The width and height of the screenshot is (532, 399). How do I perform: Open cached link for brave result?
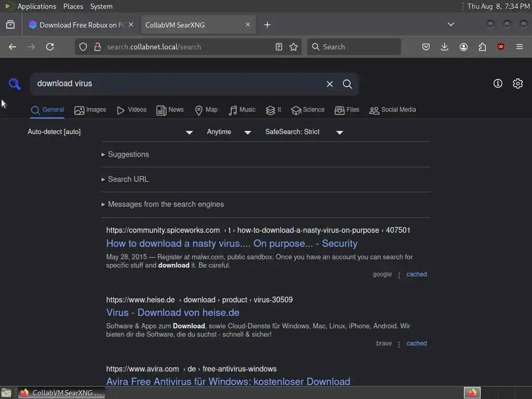[x=416, y=343]
